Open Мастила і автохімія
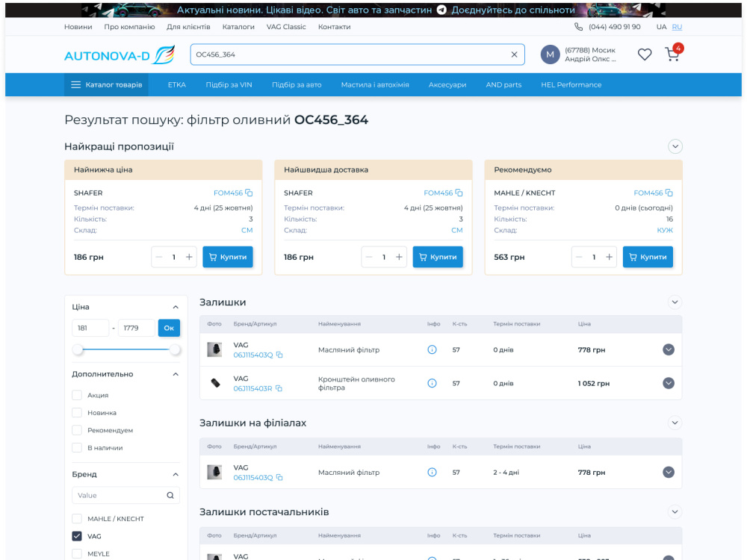 point(375,85)
